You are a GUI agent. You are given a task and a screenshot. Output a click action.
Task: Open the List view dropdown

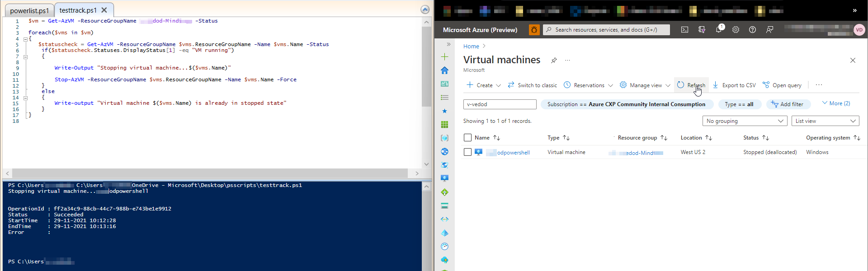pyautogui.click(x=825, y=121)
